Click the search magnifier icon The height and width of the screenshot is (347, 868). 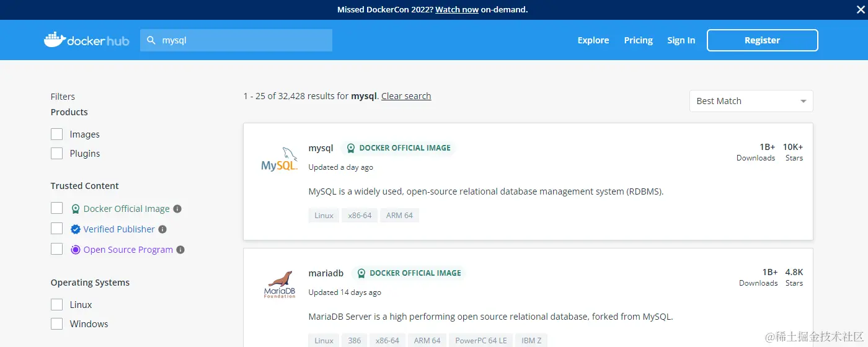click(151, 40)
